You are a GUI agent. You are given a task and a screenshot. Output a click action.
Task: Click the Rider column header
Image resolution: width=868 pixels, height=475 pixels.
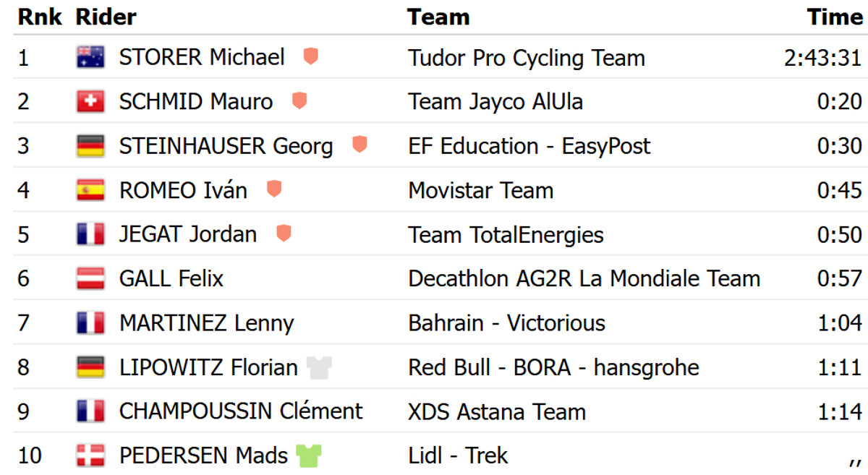tap(106, 17)
